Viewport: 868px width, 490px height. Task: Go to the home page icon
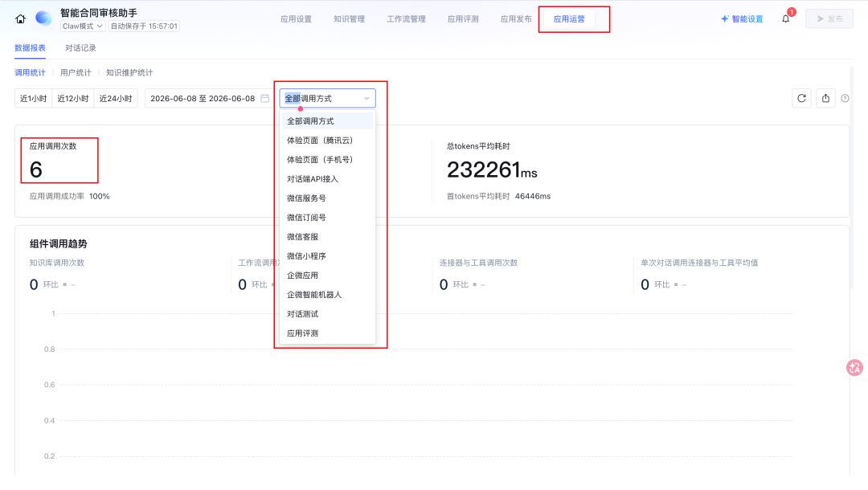[20, 18]
